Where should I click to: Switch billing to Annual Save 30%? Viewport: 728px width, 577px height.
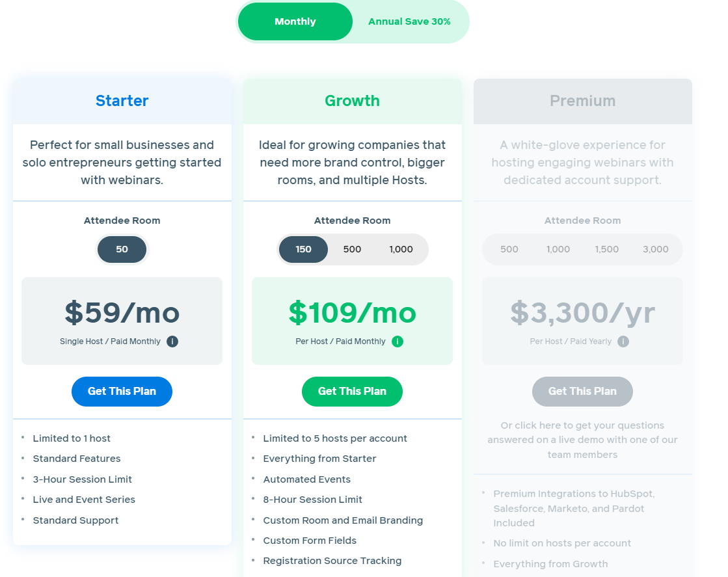(409, 21)
